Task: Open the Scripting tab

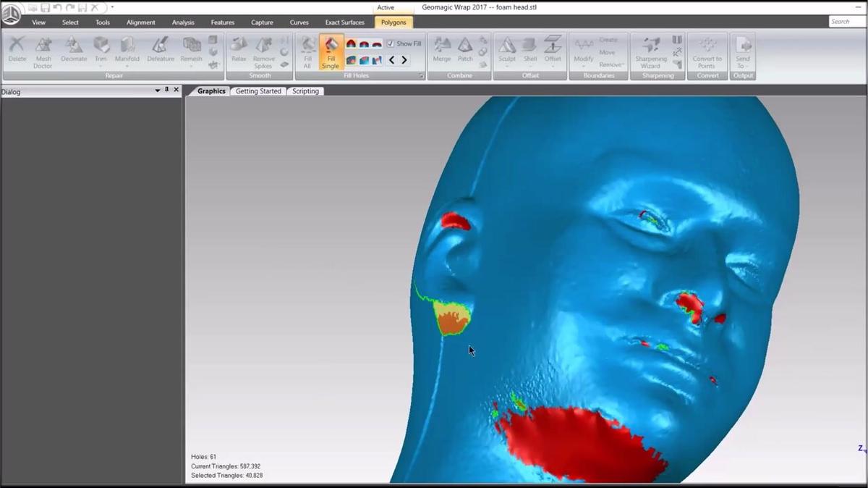Action: pyautogui.click(x=305, y=91)
